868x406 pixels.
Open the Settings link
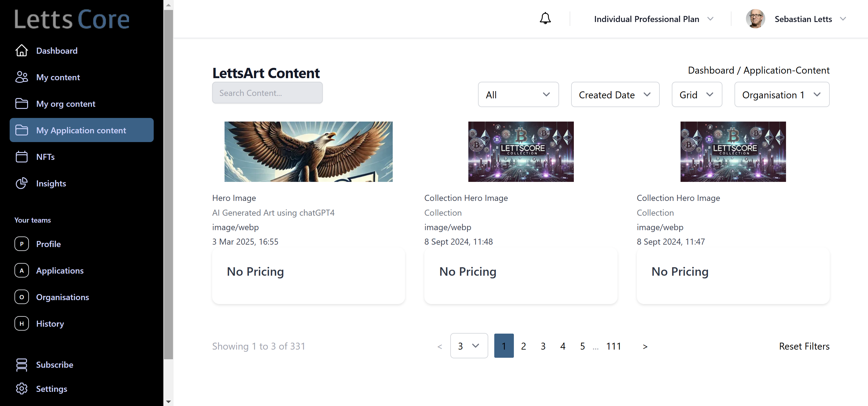pos(82,389)
